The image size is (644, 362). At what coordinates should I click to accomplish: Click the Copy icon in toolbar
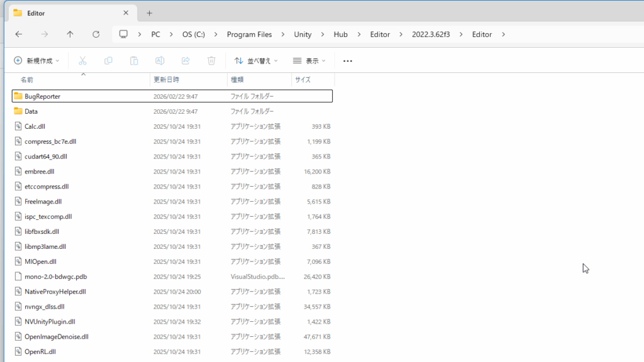pos(108,61)
